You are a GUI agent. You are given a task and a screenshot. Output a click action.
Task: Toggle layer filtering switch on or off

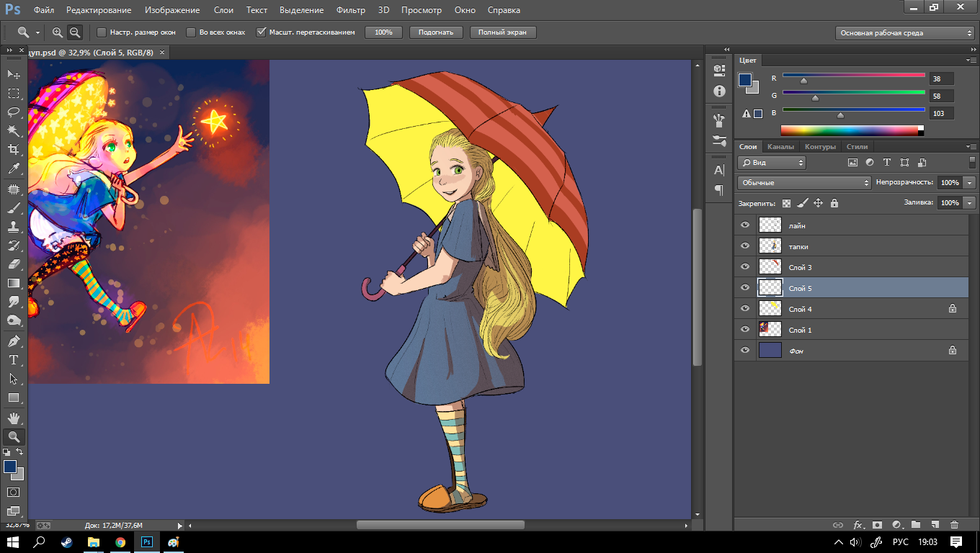tap(972, 163)
